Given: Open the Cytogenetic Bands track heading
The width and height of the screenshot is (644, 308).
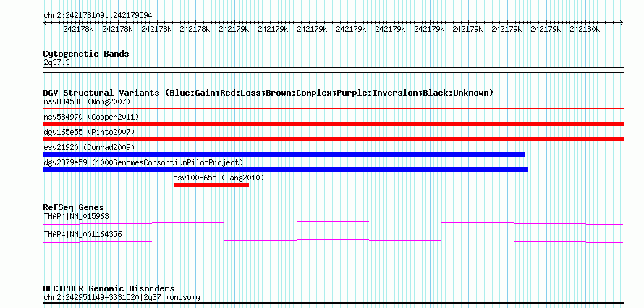Looking at the screenshot, I should 86,54.
